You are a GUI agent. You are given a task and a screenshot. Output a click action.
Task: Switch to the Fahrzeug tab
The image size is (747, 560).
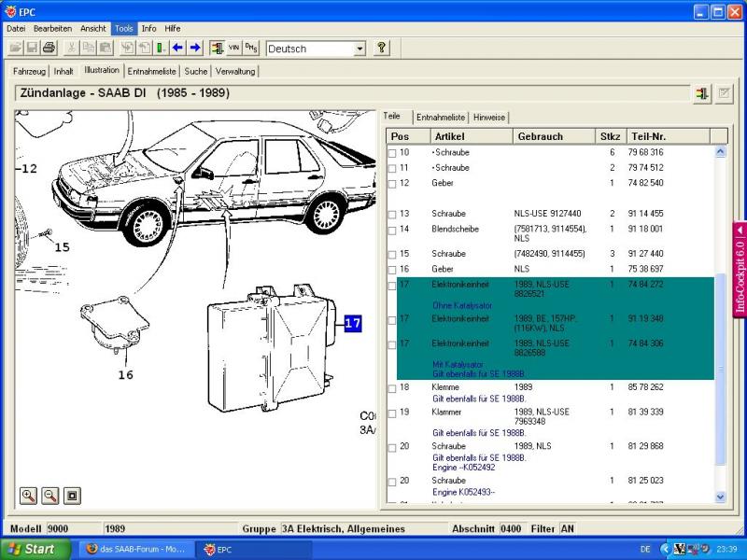[x=29, y=72]
